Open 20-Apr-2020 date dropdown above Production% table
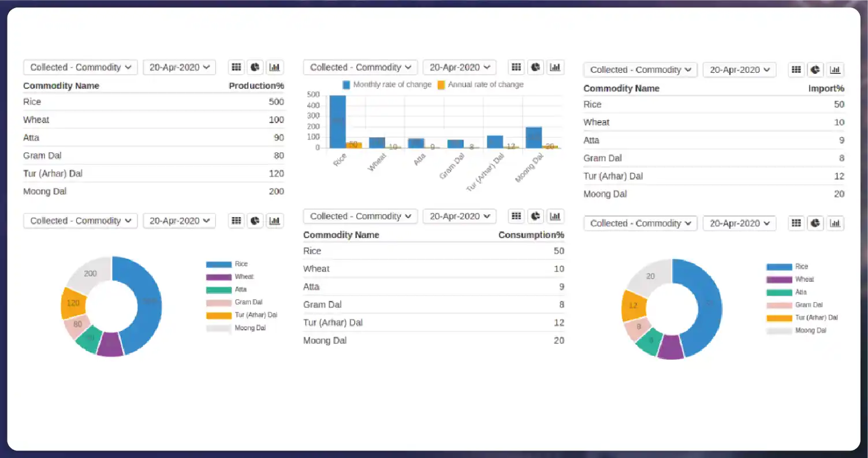Viewport: 868px width, 458px height. coord(179,67)
